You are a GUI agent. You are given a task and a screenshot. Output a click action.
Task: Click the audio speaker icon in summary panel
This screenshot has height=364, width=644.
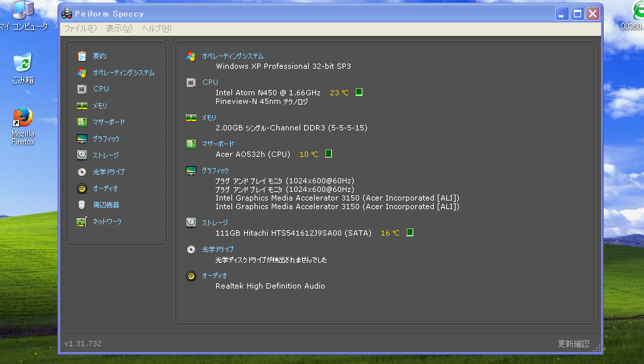click(191, 275)
